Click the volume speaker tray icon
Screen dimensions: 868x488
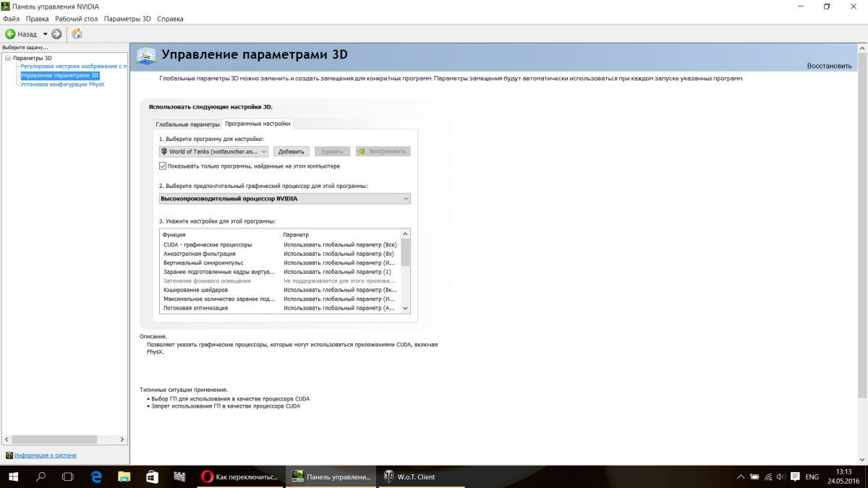(x=780, y=477)
